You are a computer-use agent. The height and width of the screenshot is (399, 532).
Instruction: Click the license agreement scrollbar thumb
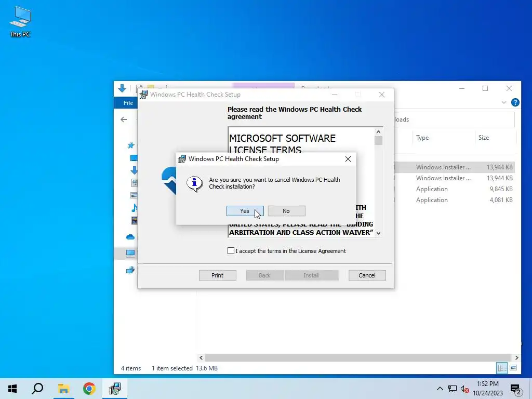click(378, 140)
